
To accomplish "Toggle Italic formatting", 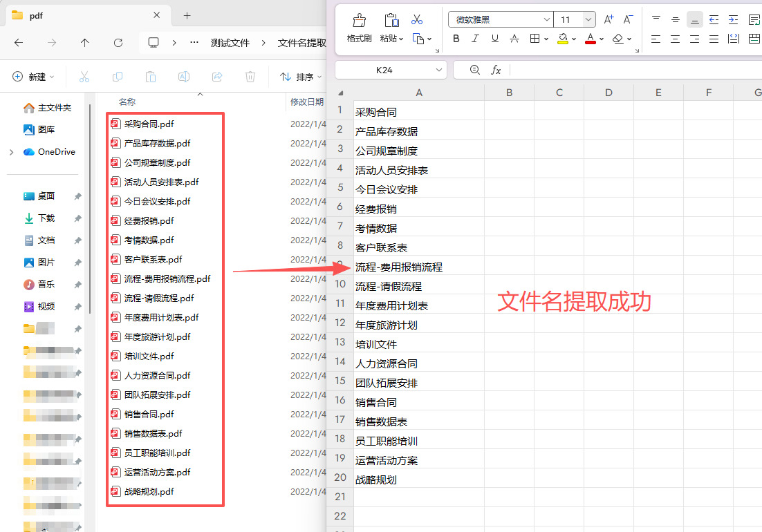I will (x=475, y=39).
